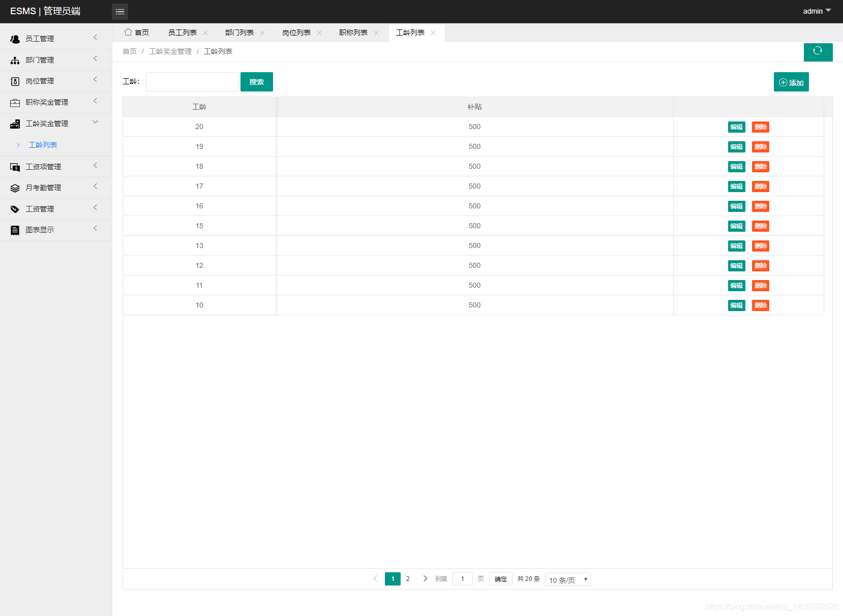843x616 pixels.
Task: Click 删除 for the 工龄 17 row
Action: point(761,187)
